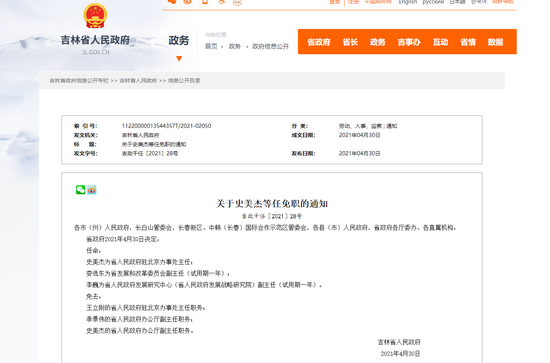550x363 pixels.
Task: Click the signature date 2021年4月30日
Action: point(400,354)
